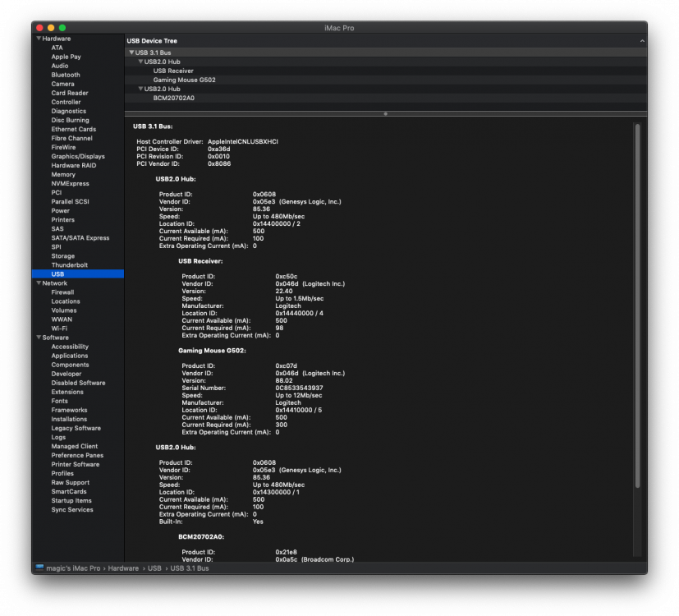
Task: Open the Controller category
Action: click(x=66, y=102)
